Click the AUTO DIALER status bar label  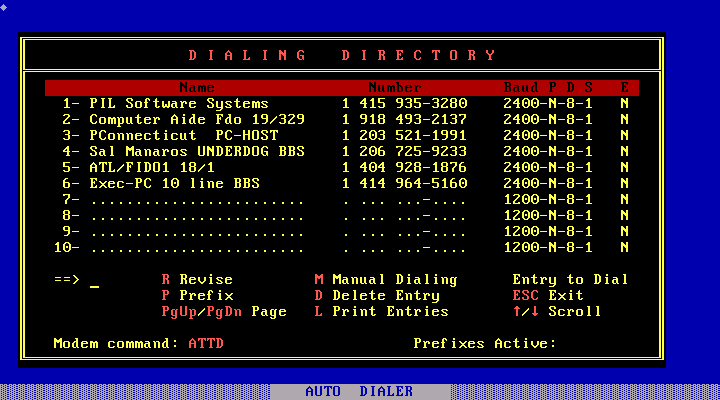tap(359, 392)
